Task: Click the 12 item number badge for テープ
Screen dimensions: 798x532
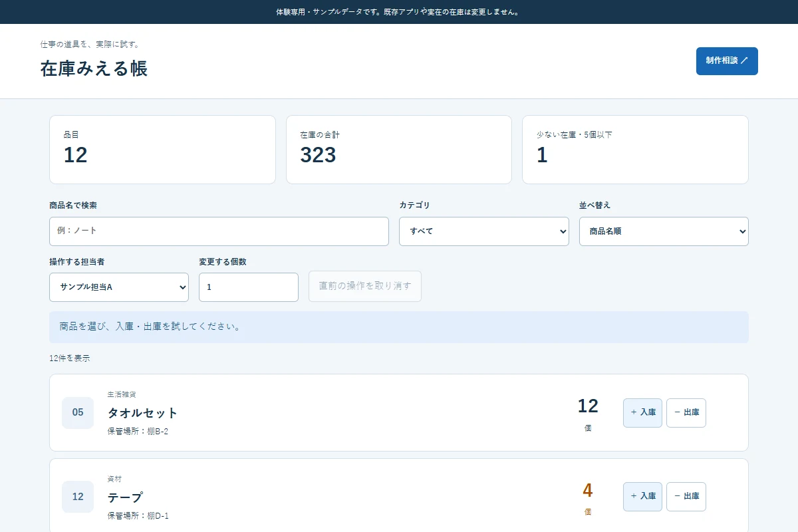Action: (x=78, y=497)
